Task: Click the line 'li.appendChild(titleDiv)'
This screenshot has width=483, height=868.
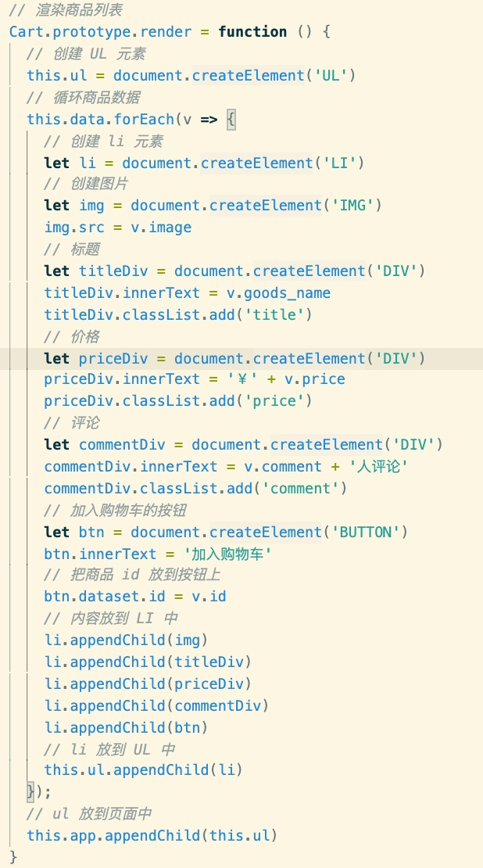Action: [x=148, y=662]
